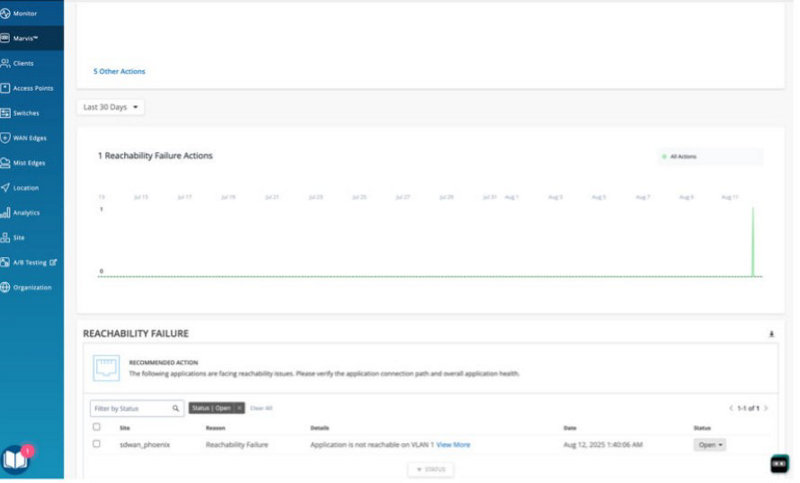Open the Site section icon
800x483 pixels.
5,238
